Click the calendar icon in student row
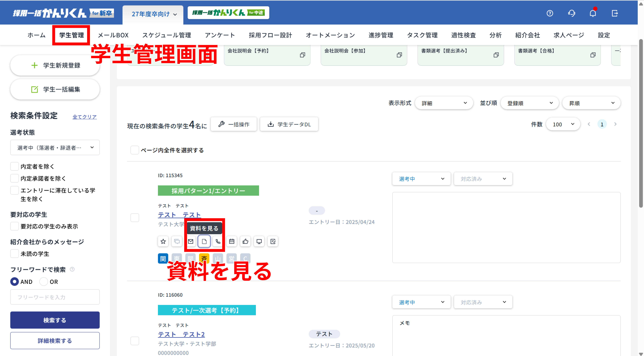The width and height of the screenshot is (644, 356). 231,241
